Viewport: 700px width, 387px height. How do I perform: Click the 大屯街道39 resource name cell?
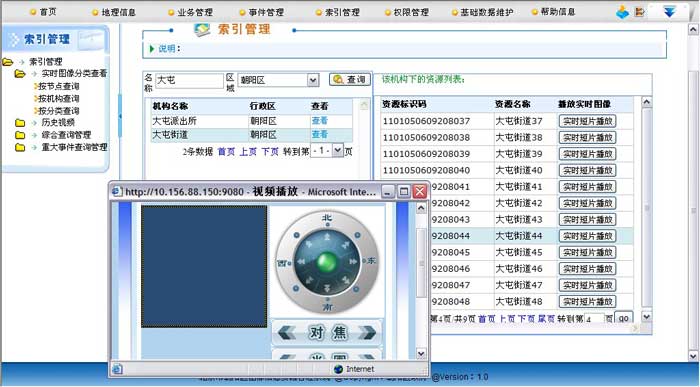519,154
